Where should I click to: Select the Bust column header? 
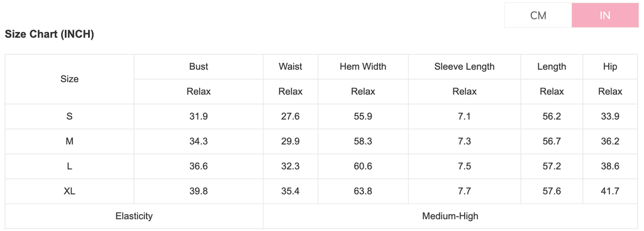pyautogui.click(x=198, y=67)
